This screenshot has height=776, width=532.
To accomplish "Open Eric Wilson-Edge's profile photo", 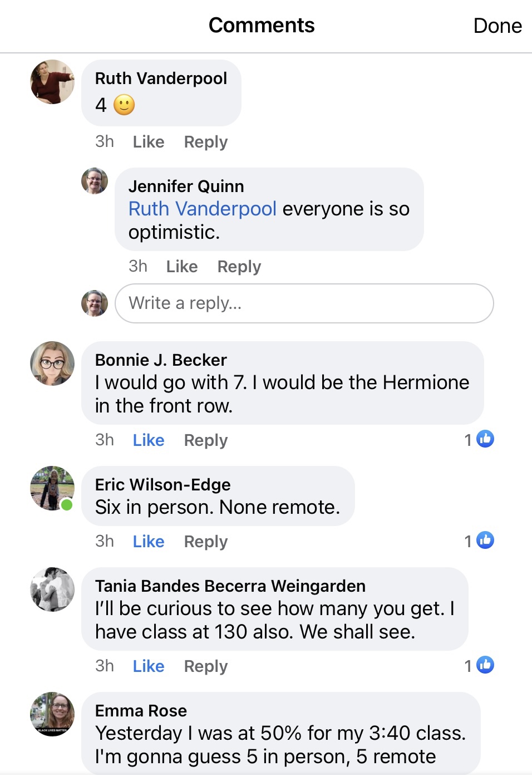I will pyautogui.click(x=52, y=488).
